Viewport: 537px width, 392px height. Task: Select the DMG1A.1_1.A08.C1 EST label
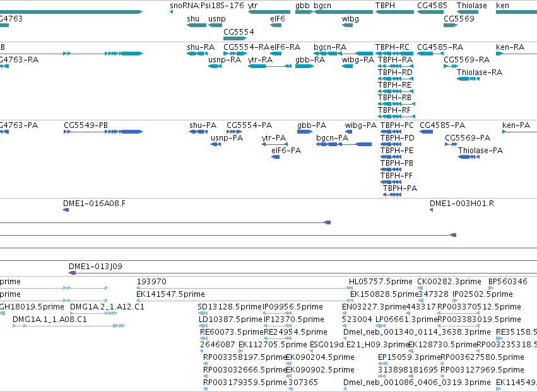click(x=50, y=320)
